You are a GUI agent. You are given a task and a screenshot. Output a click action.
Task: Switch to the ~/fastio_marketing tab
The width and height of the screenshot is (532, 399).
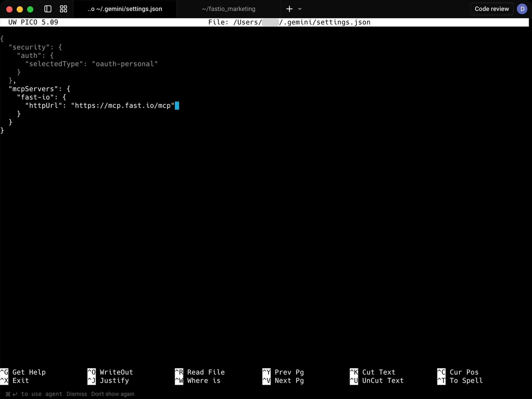click(x=228, y=9)
